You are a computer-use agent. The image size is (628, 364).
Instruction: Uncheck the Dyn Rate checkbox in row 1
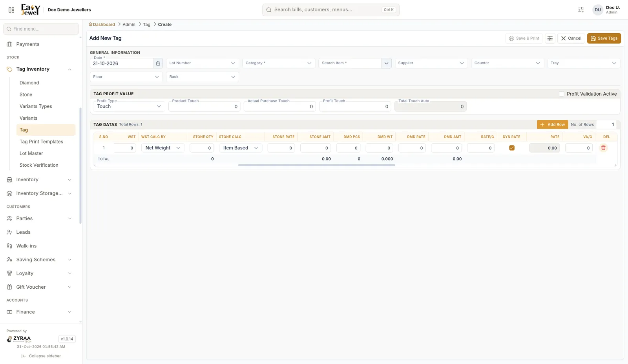(512, 148)
